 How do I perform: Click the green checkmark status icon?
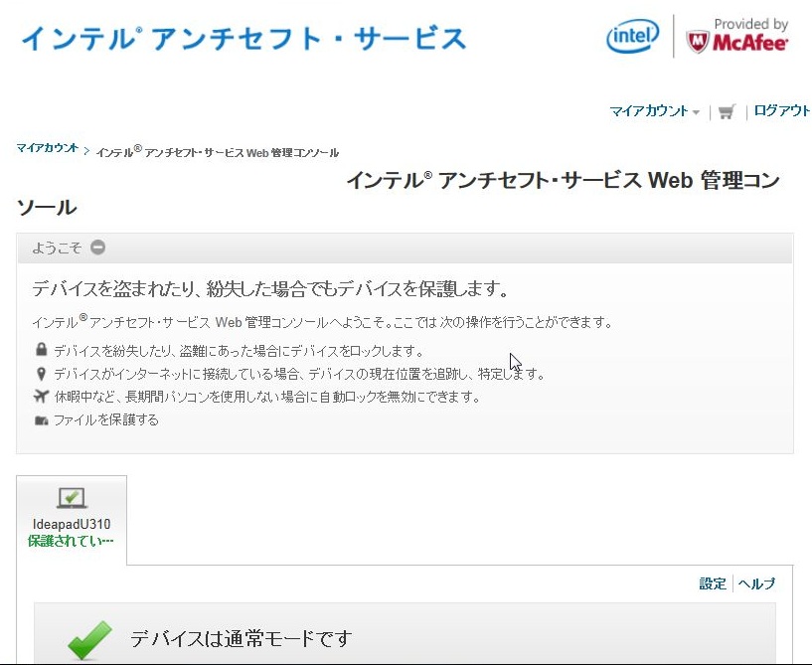90,640
